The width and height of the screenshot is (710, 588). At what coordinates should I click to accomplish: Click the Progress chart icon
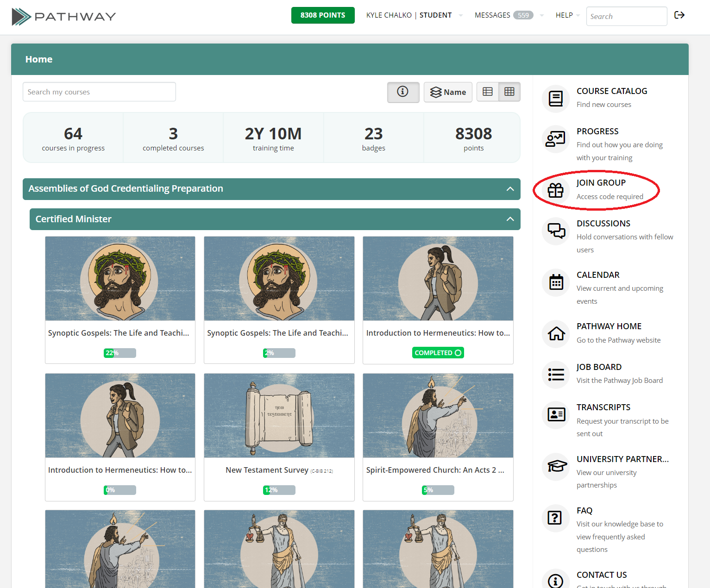pyautogui.click(x=555, y=139)
